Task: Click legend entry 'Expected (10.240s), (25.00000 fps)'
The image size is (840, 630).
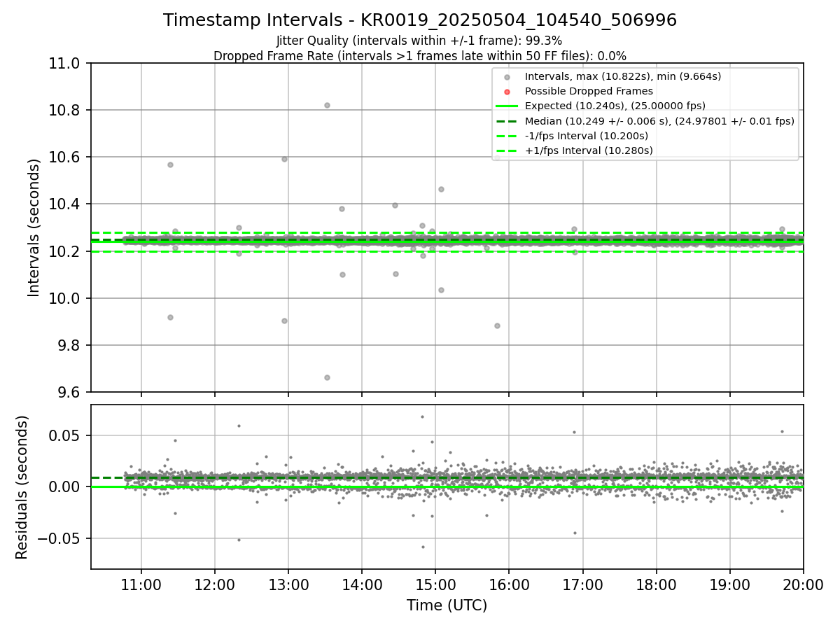Action: tap(615, 106)
